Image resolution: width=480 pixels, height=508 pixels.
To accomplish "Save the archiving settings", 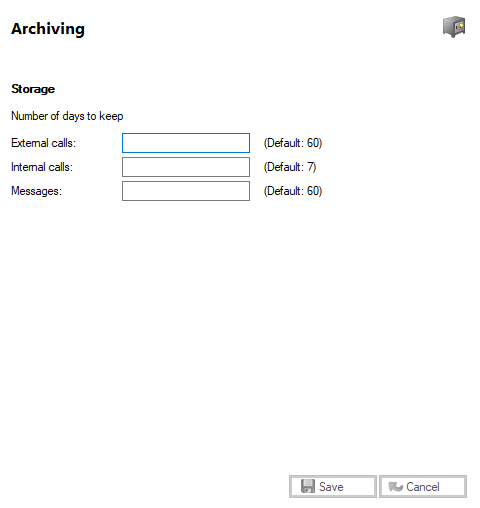I will coord(333,487).
